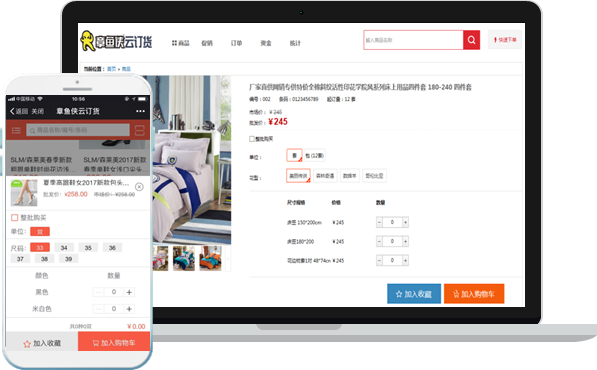Click the product name search field
This screenshot has height=370, width=597.
click(x=413, y=40)
